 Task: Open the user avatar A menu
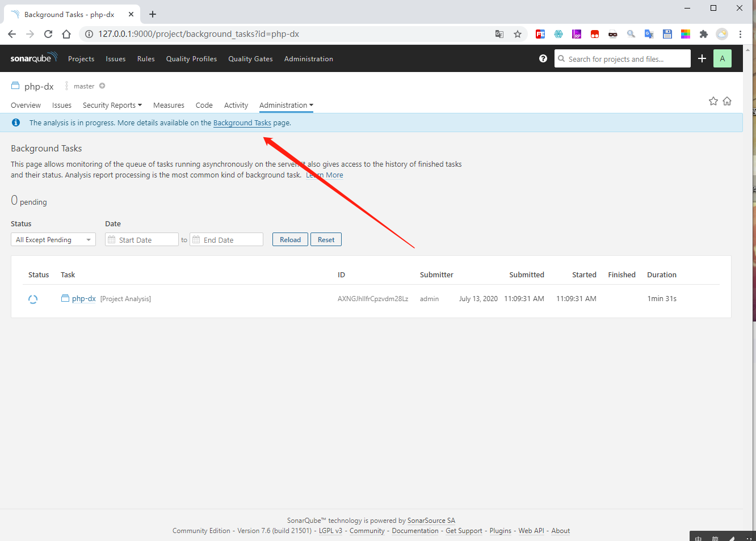click(x=723, y=58)
